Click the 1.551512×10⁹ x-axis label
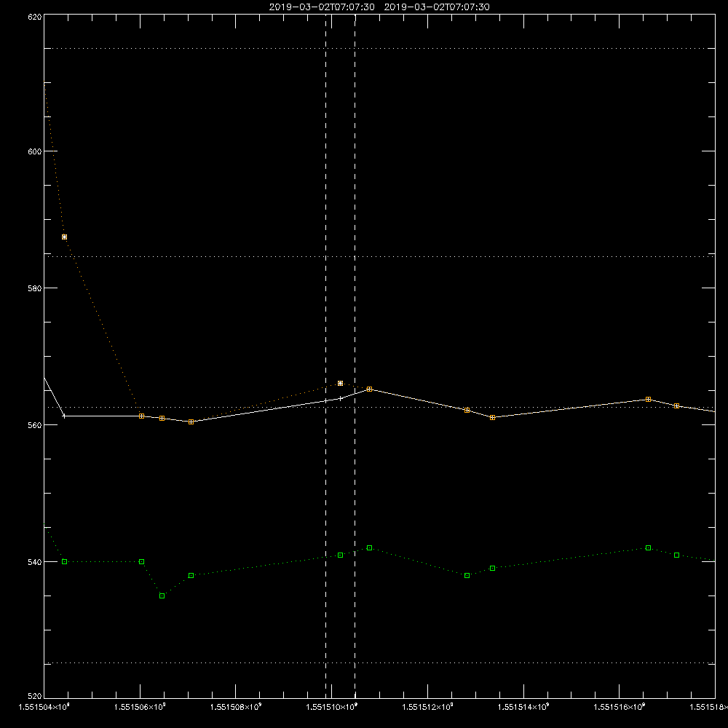 coord(427,707)
